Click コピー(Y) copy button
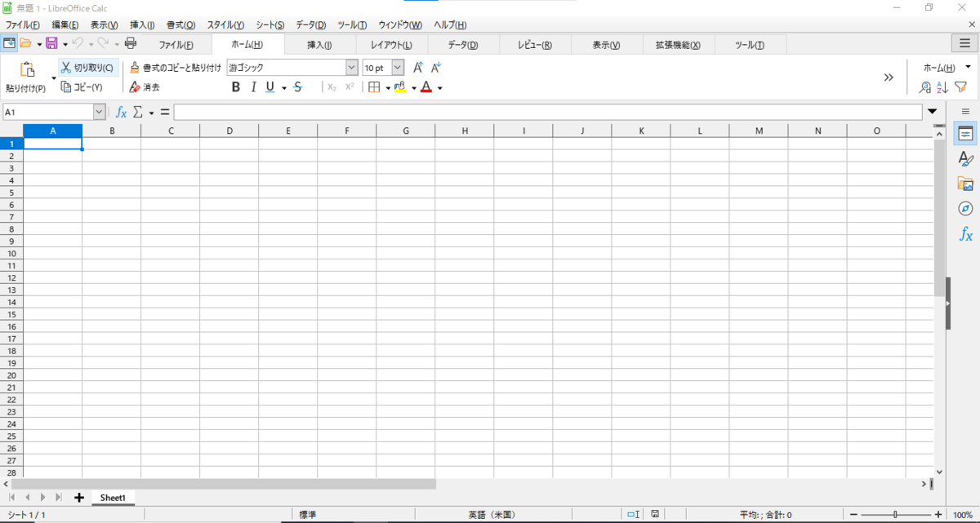Screen dimensions: 980x523 click(82, 87)
